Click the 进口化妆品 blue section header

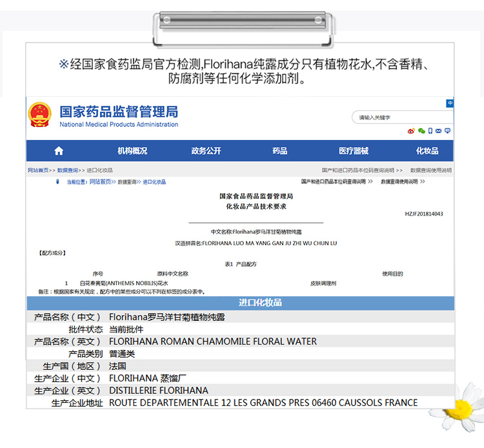(241, 303)
